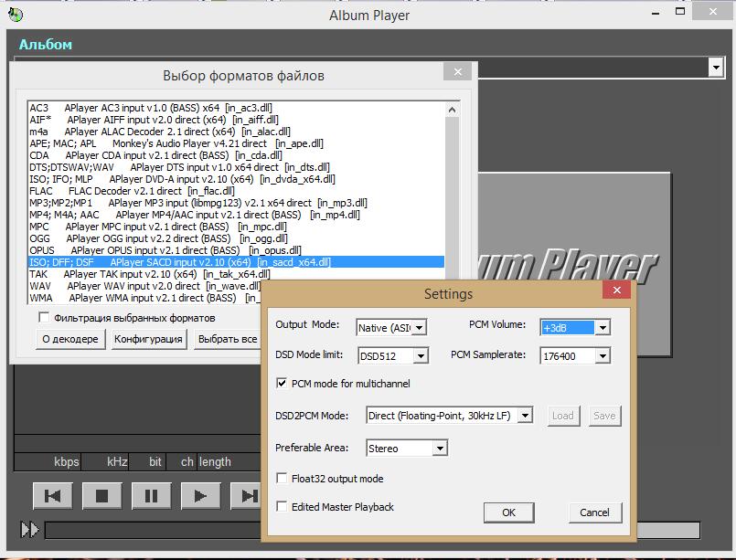Click the double-arrow icon beside the seek bar

29,530
